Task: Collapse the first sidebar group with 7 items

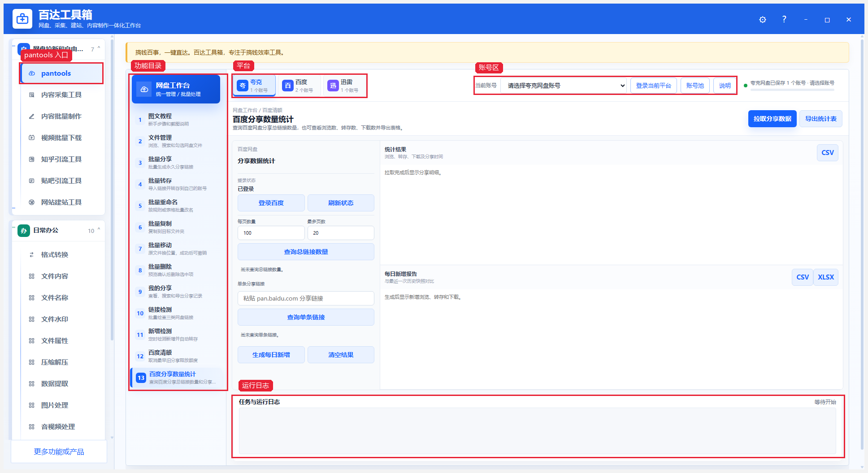Action: [x=99, y=48]
